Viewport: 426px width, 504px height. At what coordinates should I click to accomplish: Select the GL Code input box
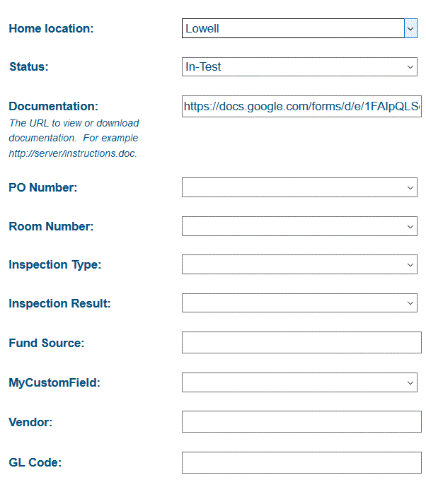point(301,463)
